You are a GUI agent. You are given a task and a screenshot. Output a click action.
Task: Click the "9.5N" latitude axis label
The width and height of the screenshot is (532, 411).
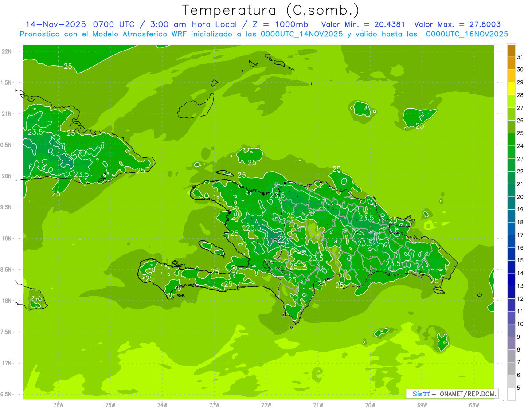tap(7, 207)
